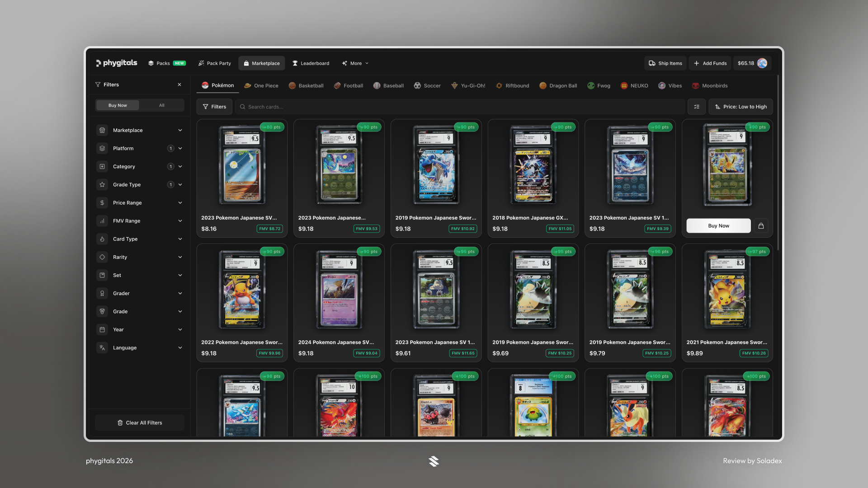Screen dimensions: 868x488
Task: Open the 2022 Pokemon Japanese Sword card
Action: coord(242,303)
